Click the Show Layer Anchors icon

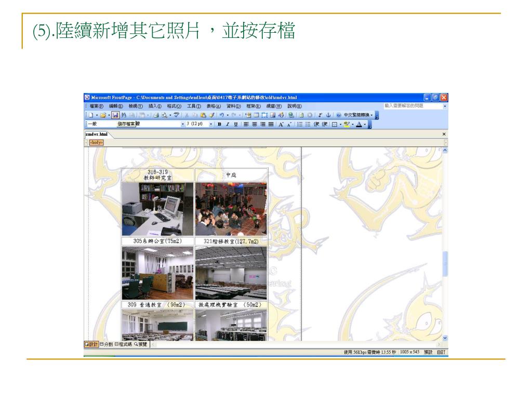coord(328,115)
